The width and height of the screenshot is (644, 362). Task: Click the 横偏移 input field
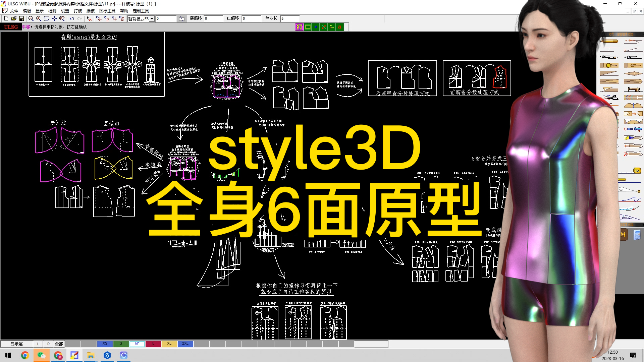click(x=214, y=19)
